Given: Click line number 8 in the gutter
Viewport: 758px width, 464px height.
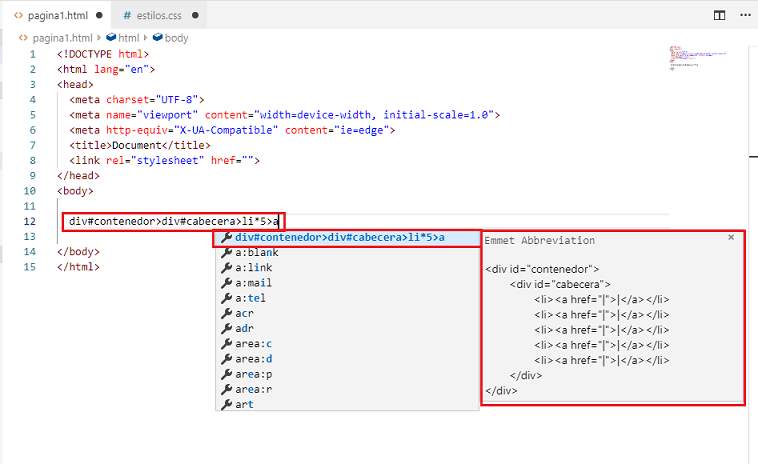Looking at the screenshot, I should (32, 160).
